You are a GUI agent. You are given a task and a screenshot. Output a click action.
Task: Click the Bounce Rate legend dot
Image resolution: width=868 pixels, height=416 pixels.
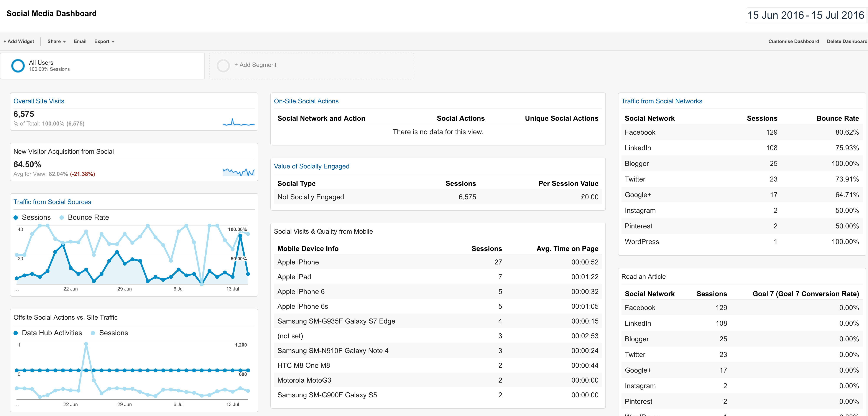coord(62,217)
